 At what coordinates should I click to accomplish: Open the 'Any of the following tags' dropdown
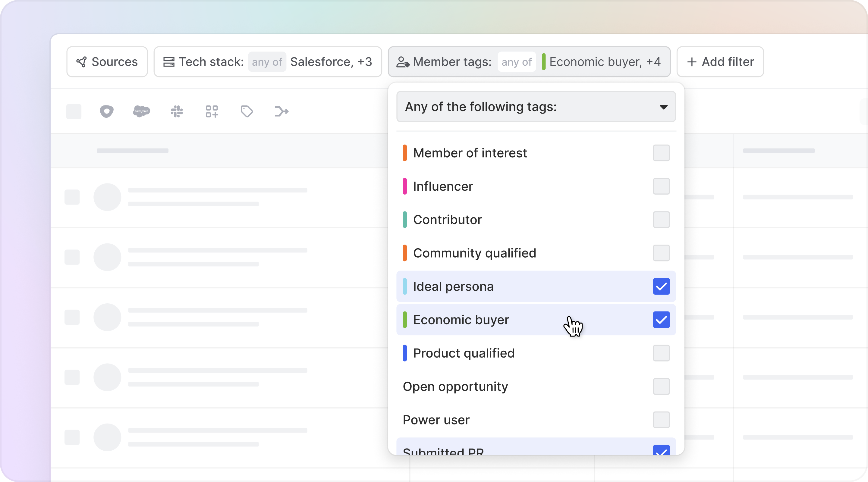click(x=536, y=107)
